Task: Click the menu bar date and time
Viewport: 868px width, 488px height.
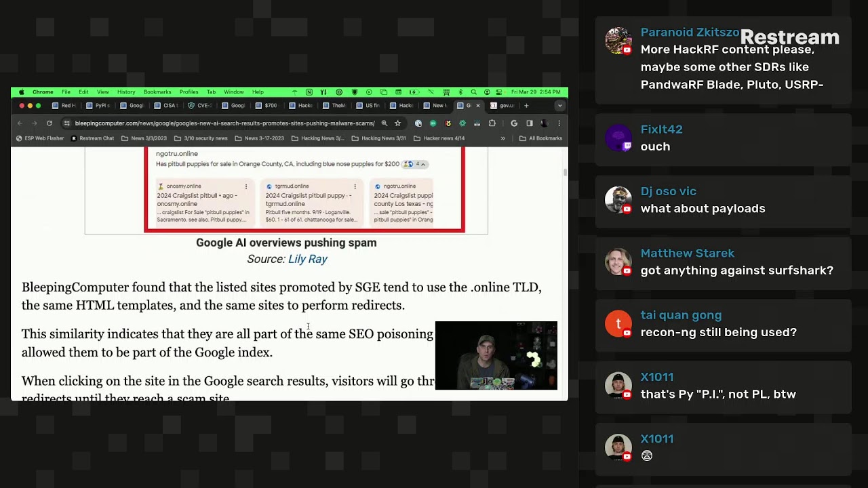Action: [536, 92]
